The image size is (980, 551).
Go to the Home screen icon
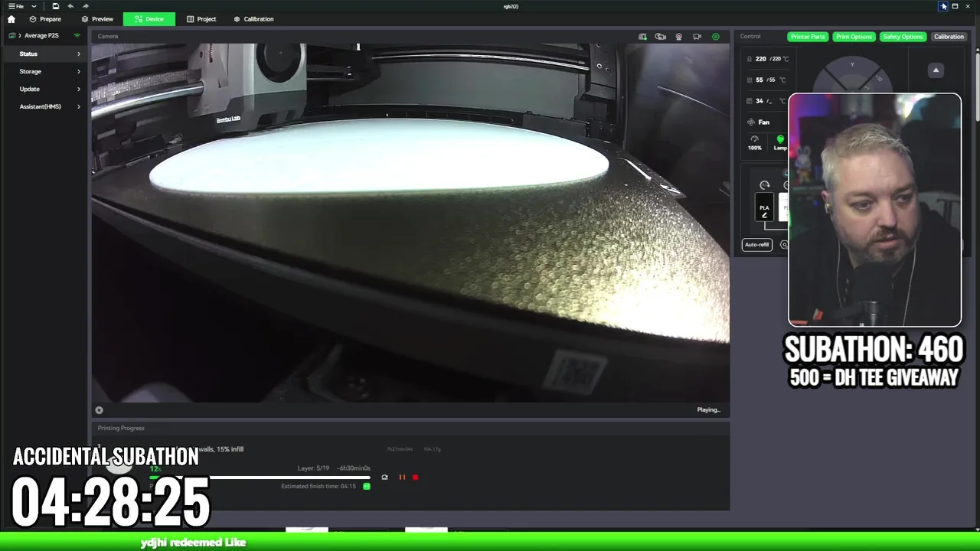click(x=11, y=19)
